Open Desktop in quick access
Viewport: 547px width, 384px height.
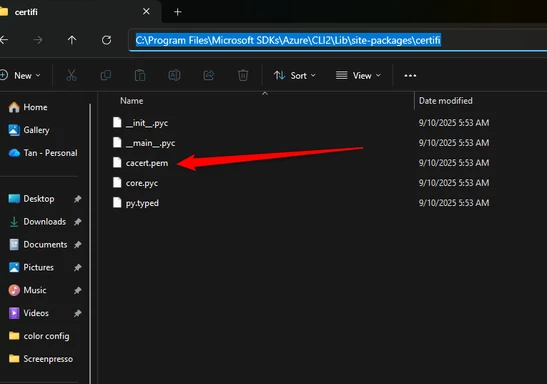click(x=31, y=199)
